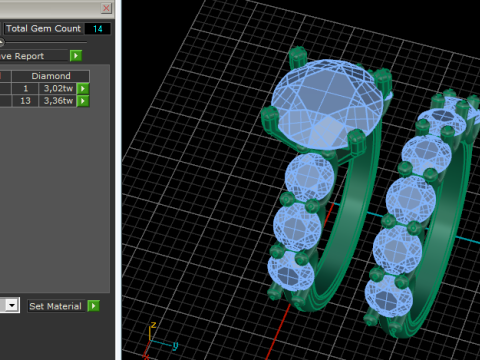Close the gem report panel

pos(106,8)
